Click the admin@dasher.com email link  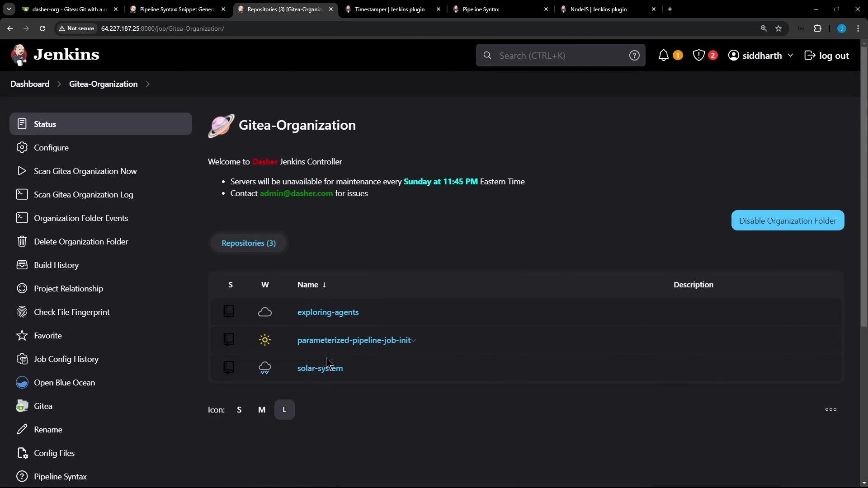click(x=296, y=193)
